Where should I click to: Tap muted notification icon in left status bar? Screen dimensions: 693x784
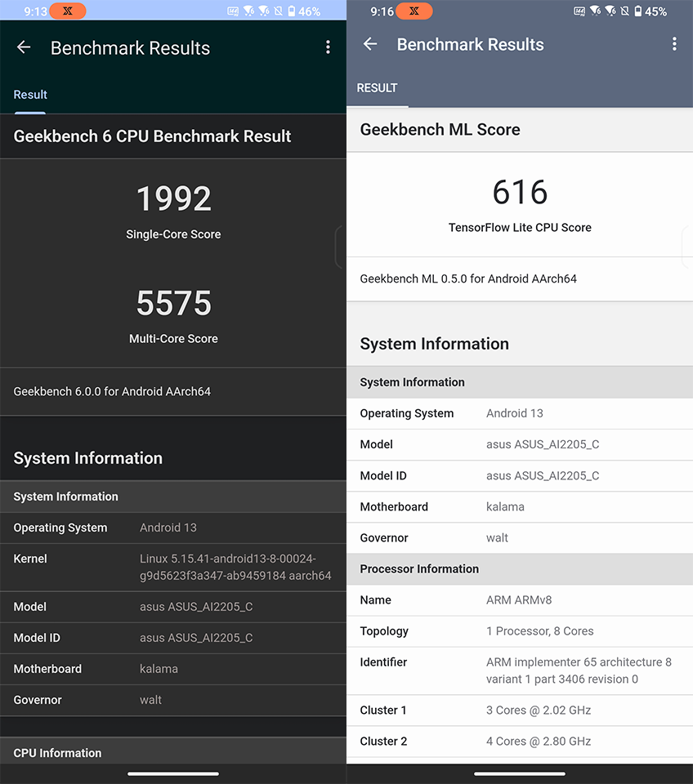[x=279, y=11]
